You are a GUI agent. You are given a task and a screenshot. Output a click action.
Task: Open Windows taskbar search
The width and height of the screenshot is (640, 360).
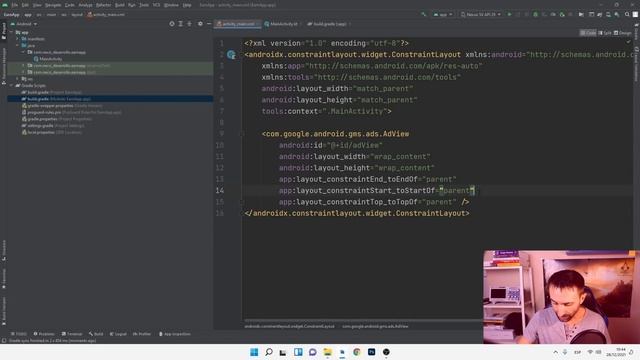click(x=269, y=352)
